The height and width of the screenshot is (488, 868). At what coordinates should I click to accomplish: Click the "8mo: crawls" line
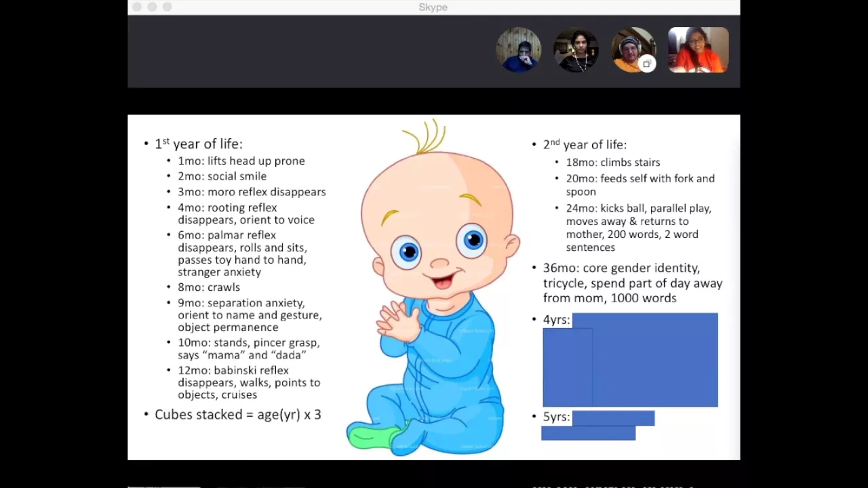(209, 287)
